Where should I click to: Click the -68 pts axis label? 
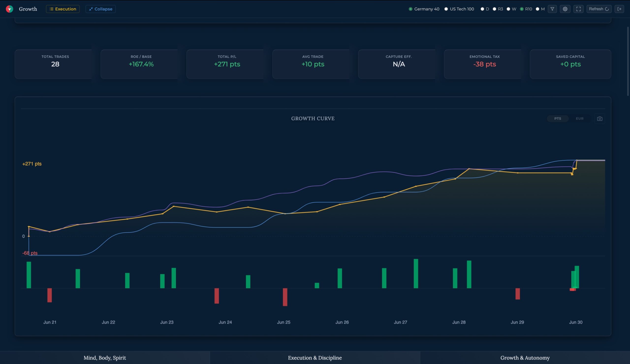pos(30,253)
